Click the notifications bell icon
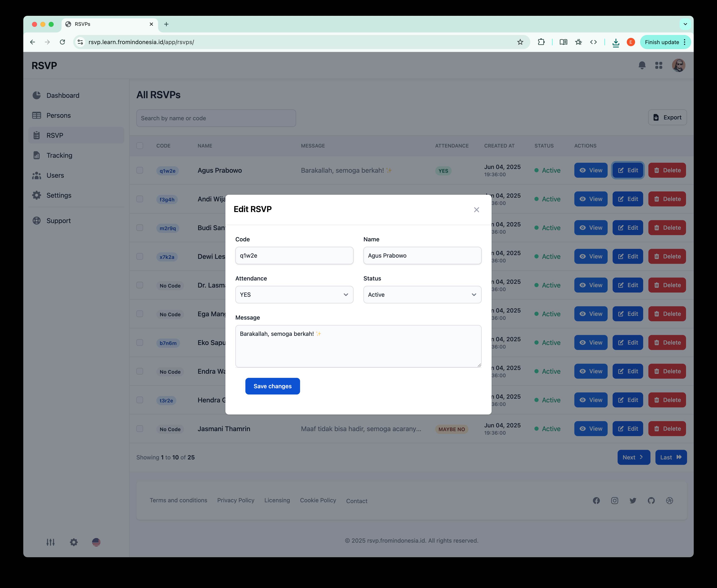This screenshot has height=588, width=717. pos(642,65)
